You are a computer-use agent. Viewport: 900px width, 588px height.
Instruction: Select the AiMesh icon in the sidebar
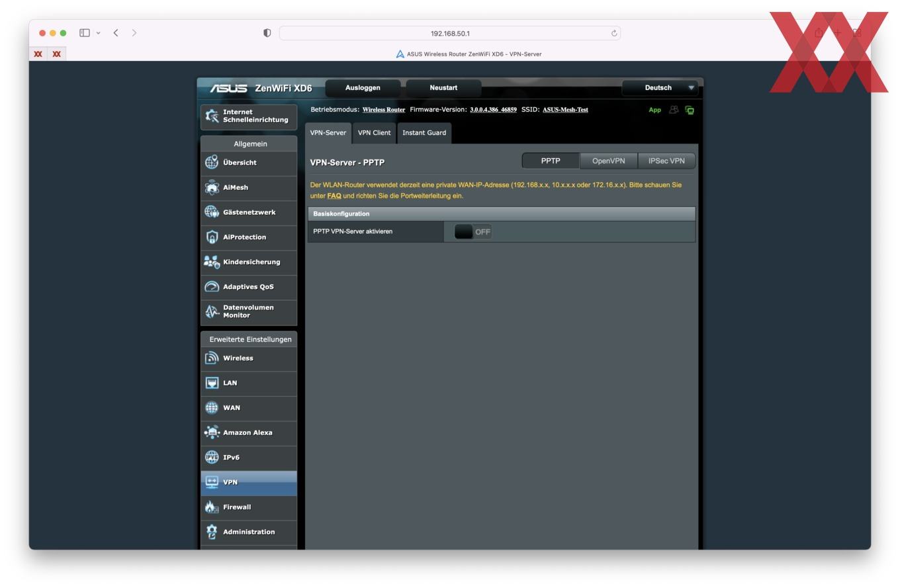pyautogui.click(x=212, y=187)
